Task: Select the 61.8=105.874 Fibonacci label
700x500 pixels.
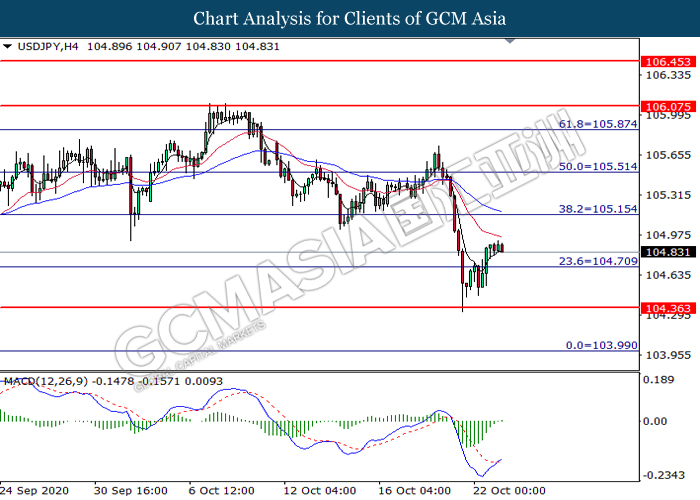Action: [598, 124]
